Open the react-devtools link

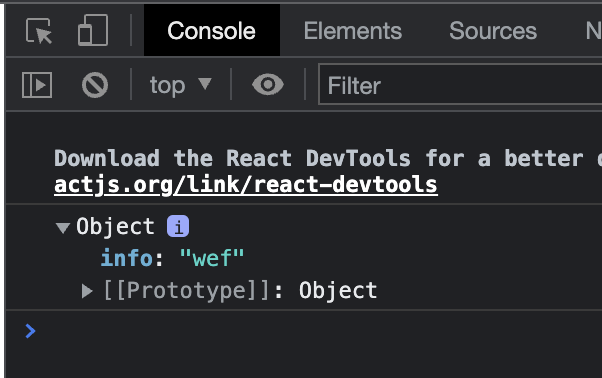[x=246, y=185]
